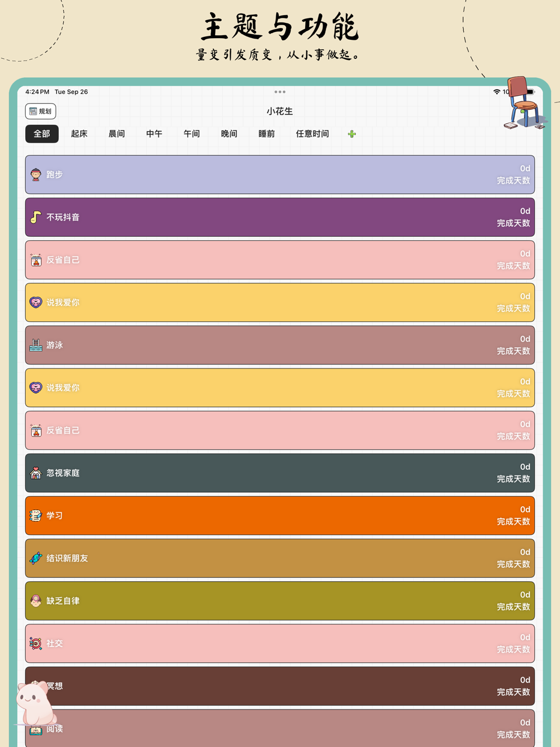Click 完成天数 text in 社交 row
Screen dimensions: 560x747
point(514,650)
